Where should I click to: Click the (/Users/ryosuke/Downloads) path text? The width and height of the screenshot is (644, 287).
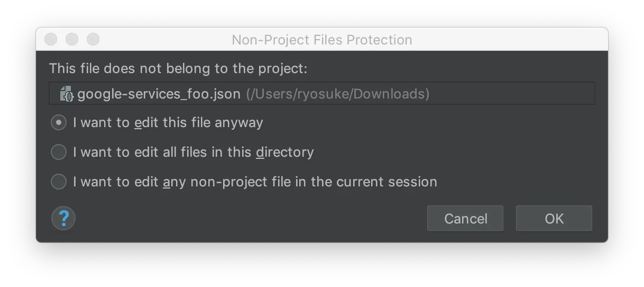[337, 94]
